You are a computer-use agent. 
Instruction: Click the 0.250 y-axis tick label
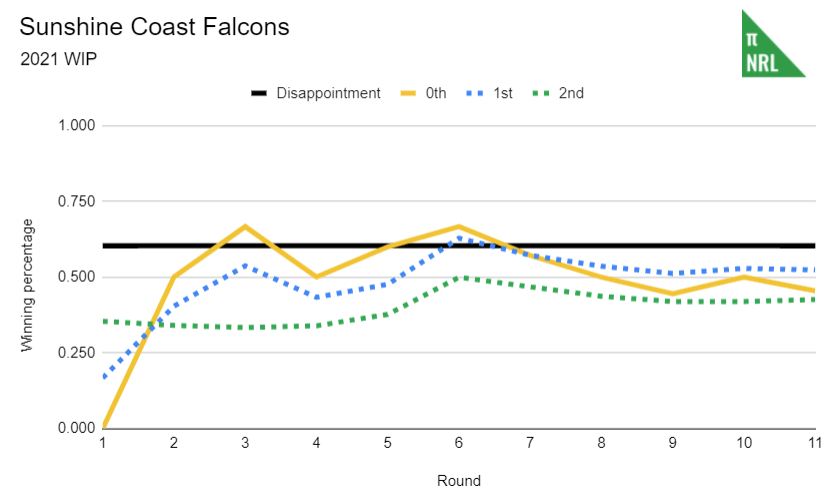tap(78, 353)
